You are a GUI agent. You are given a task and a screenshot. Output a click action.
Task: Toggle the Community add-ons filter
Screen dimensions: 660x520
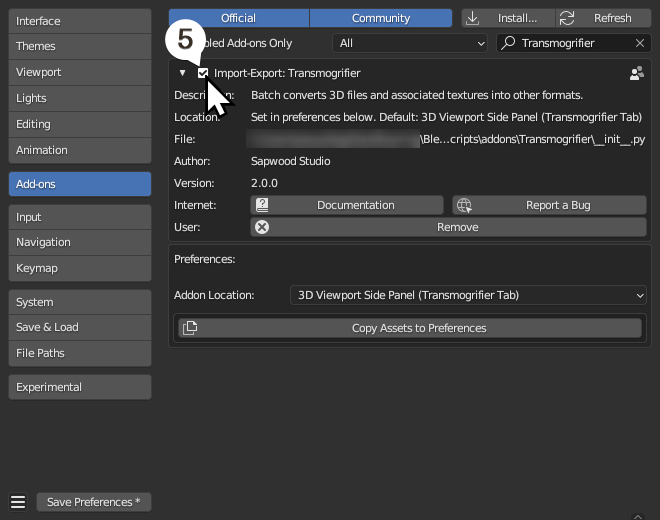pyautogui.click(x=381, y=18)
